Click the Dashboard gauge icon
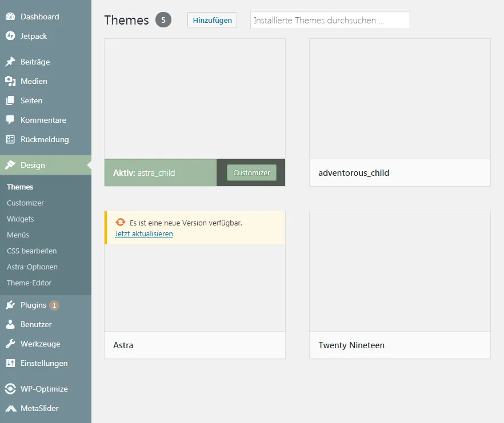Image resolution: width=504 pixels, height=423 pixels. (x=10, y=17)
